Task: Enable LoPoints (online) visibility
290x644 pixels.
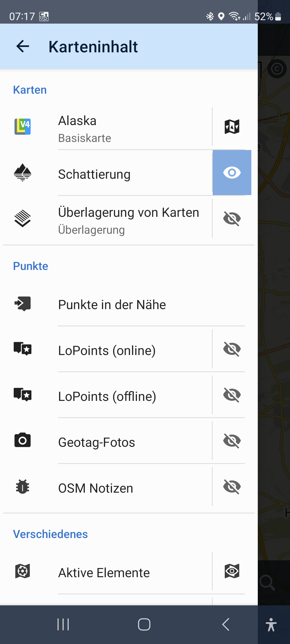Action: [232, 349]
